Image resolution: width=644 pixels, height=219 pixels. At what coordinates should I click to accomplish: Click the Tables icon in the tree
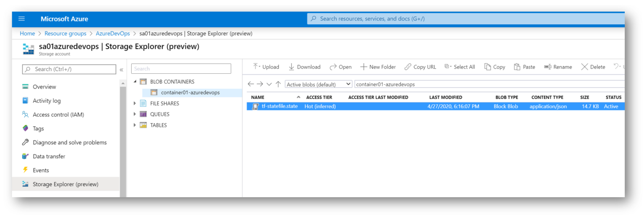tap(143, 125)
